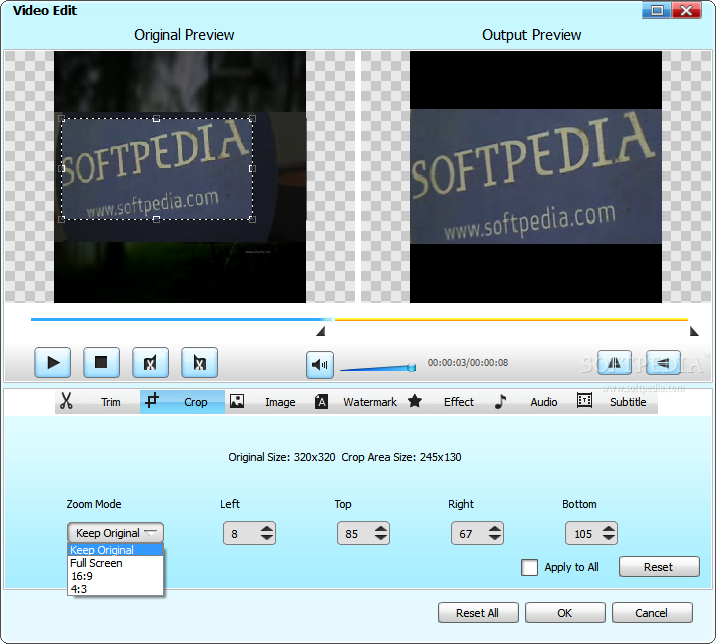The image size is (716, 644).
Task: Increase the Right crop value
Action: (495, 529)
